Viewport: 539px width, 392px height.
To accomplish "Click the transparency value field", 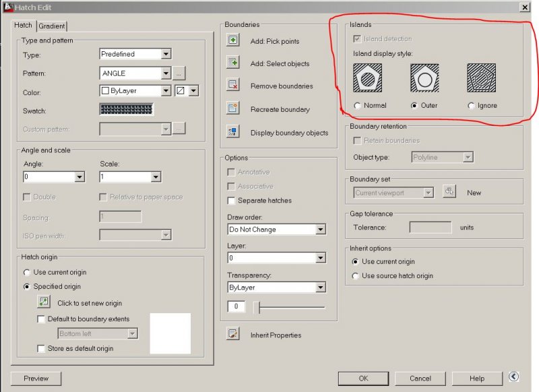I will pyautogui.click(x=236, y=306).
